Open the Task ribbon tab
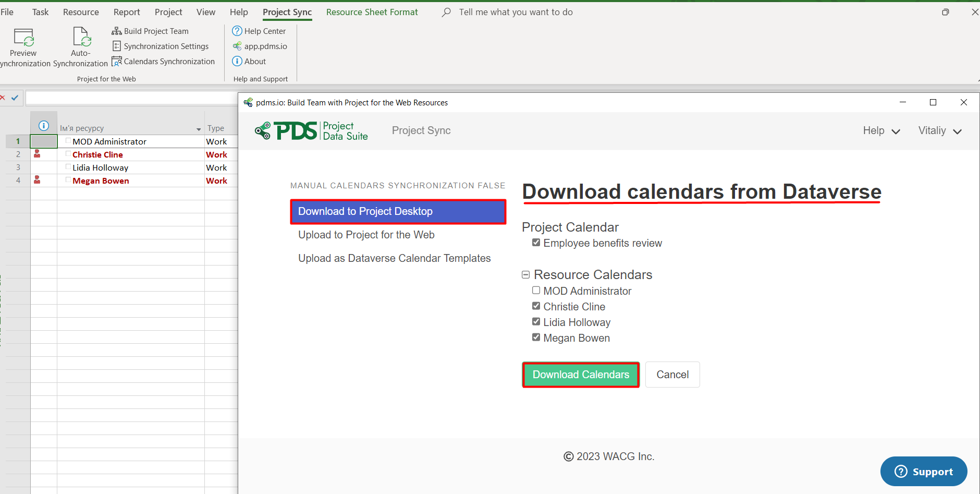 [x=40, y=11]
